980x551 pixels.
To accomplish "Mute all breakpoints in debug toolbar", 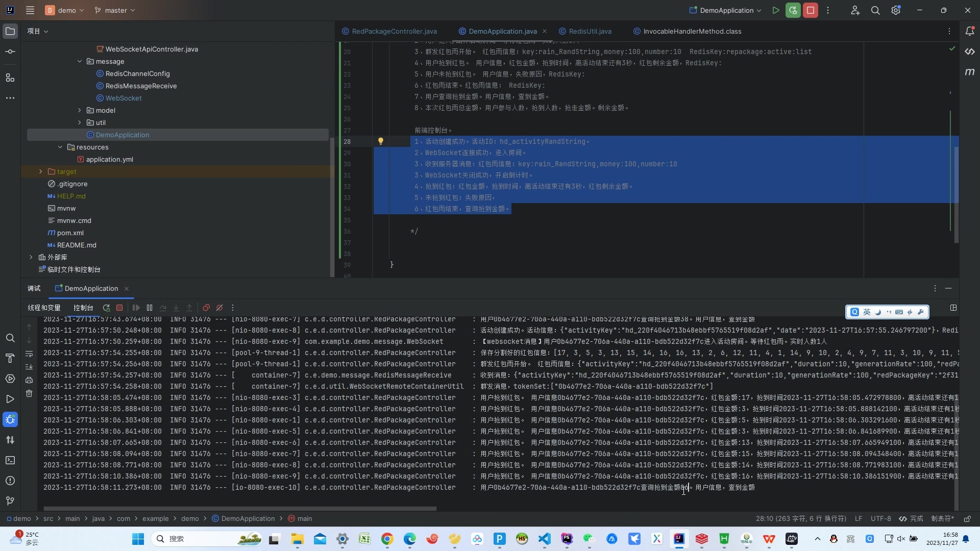I will click(219, 308).
